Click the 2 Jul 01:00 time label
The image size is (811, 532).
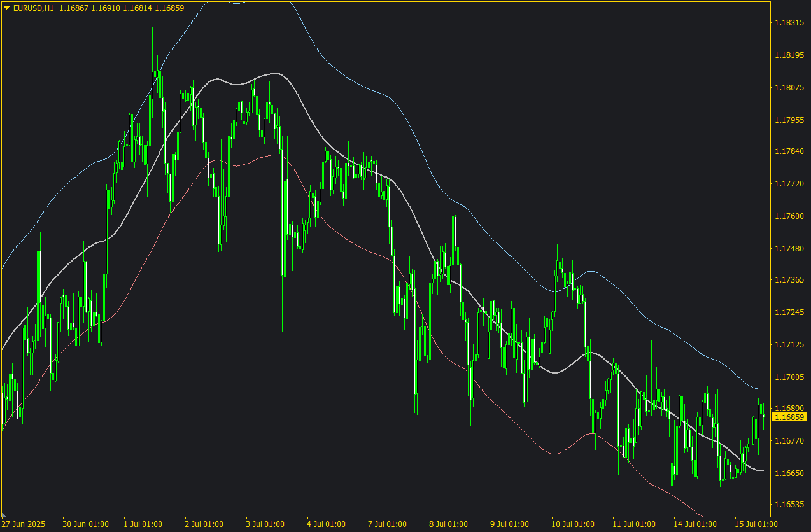pos(204,524)
